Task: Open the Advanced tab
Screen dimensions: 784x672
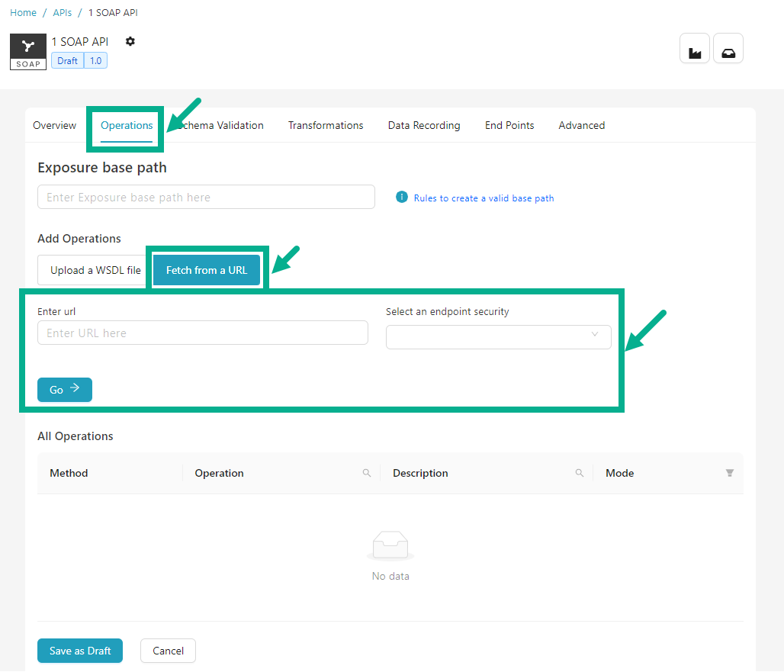Action: click(581, 126)
